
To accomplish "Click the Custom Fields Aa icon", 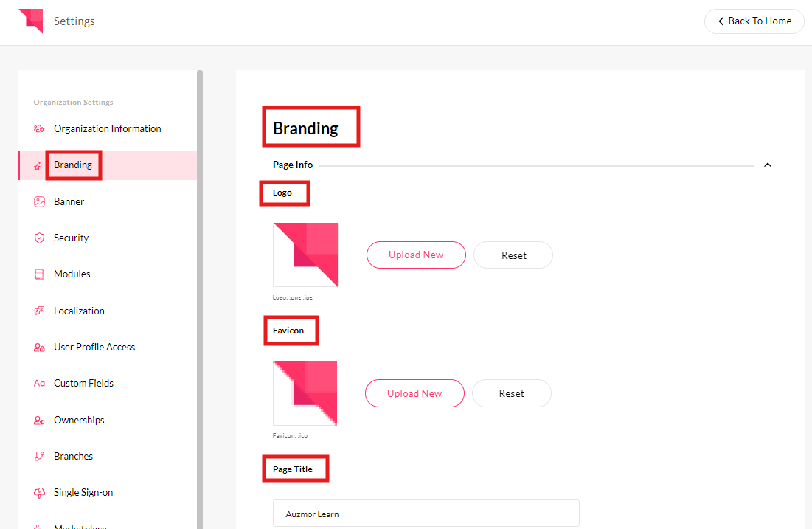I will coord(39,384).
